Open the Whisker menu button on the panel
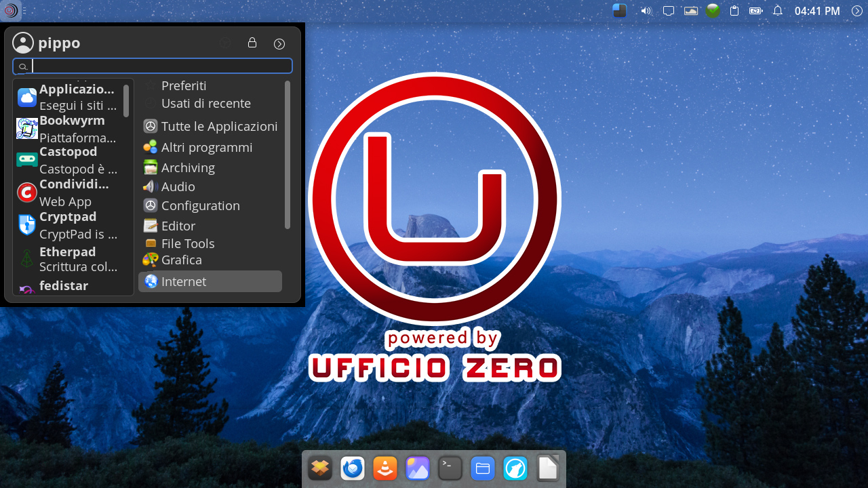 coord(10,10)
